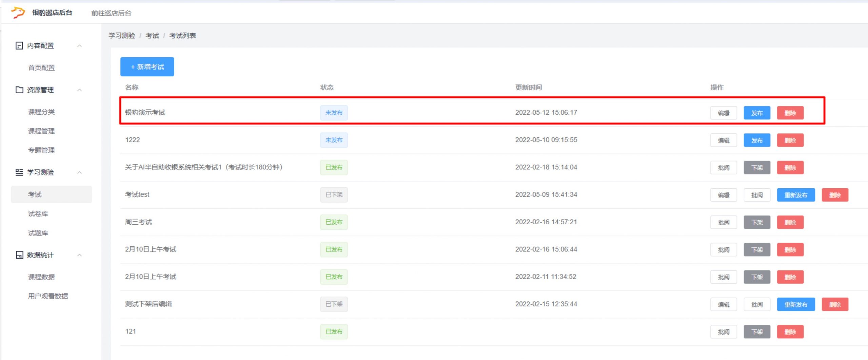The image size is (868, 360).
Task: Collapse the 资源管理 section arrow
Action: (x=80, y=90)
